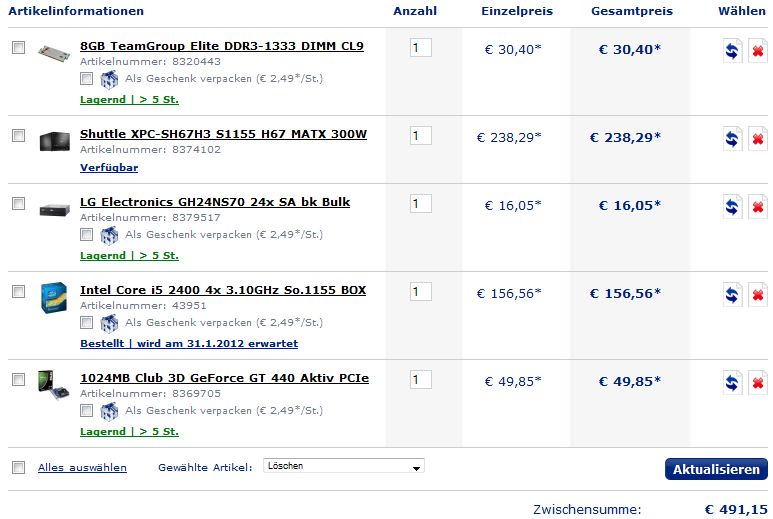Image resolution: width=773 pixels, height=519 pixels.
Task: Focus quantity field for Shuttle XPC
Action: [x=421, y=136]
